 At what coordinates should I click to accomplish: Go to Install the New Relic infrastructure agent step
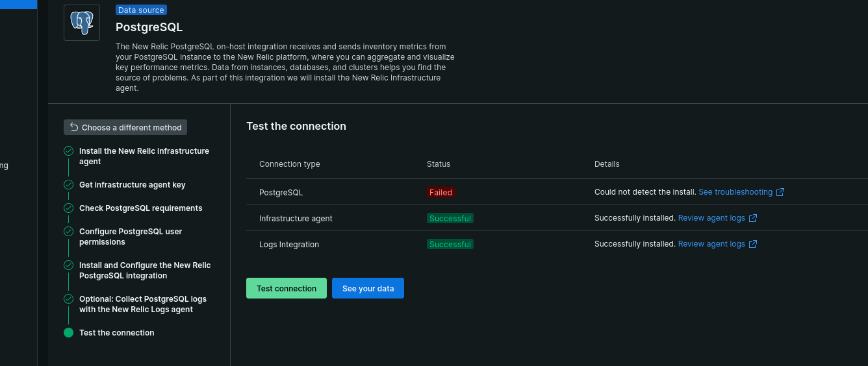pyautogui.click(x=144, y=156)
